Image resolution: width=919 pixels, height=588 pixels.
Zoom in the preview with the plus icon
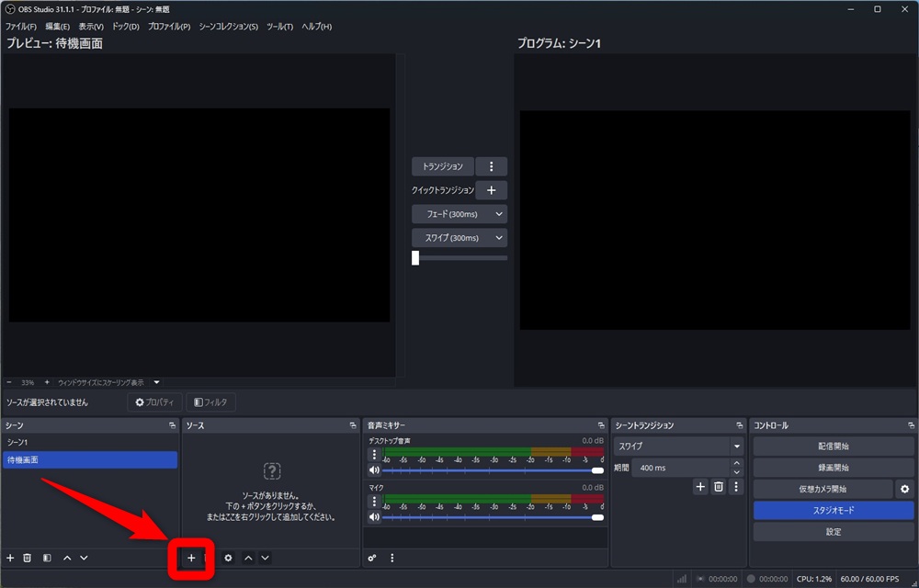pyautogui.click(x=47, y=382)
